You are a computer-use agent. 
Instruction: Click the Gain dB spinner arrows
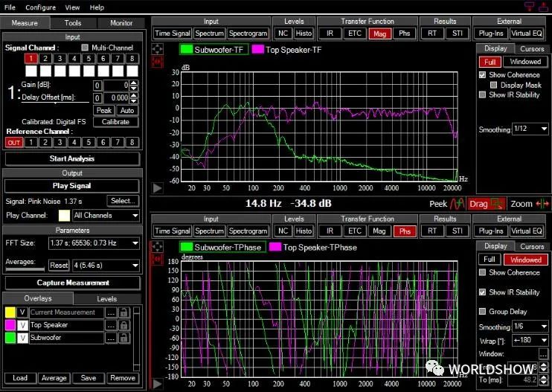pyautogui.click(x=134, y=86)
